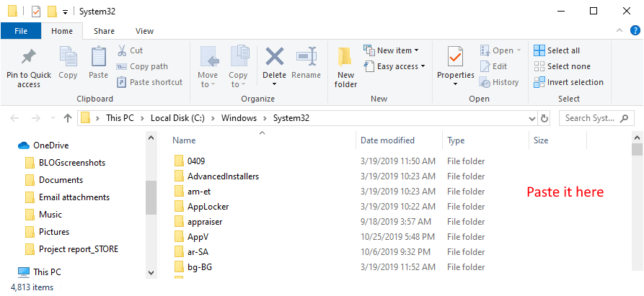This screenshot has width=644, height=296.
Task: Click the Refresh icon beside address bar
Action: tap(544, 119)
